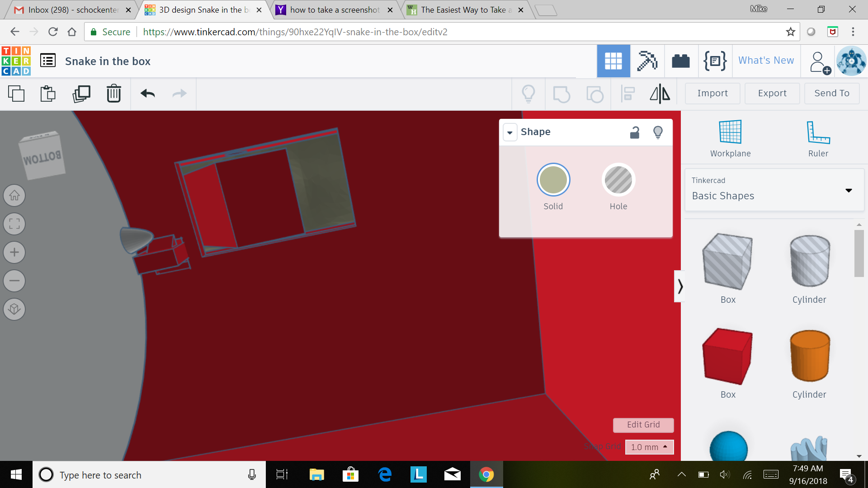Redo the last action
The image size is (868, 488).
(x=179, y=94)
